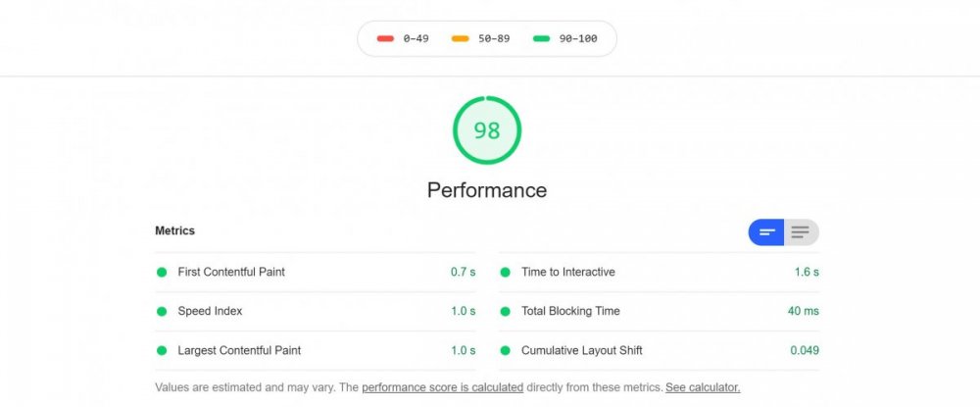Click the green dot beside Largest Contentful Paint
Screen dimensions: 980x407
click(162, 350)
